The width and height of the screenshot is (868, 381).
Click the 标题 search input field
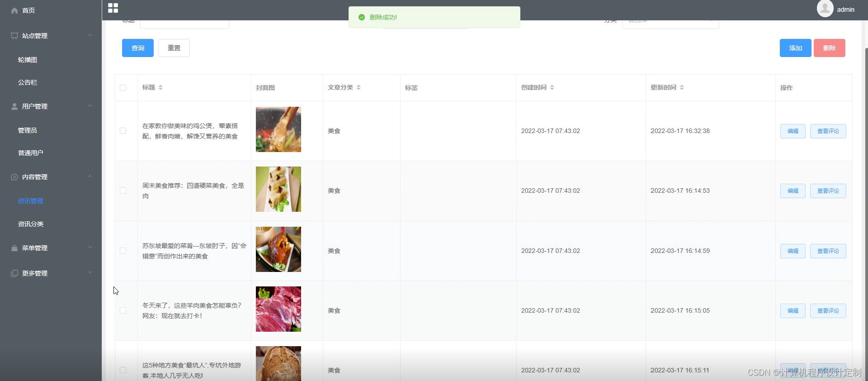[184, 24]
